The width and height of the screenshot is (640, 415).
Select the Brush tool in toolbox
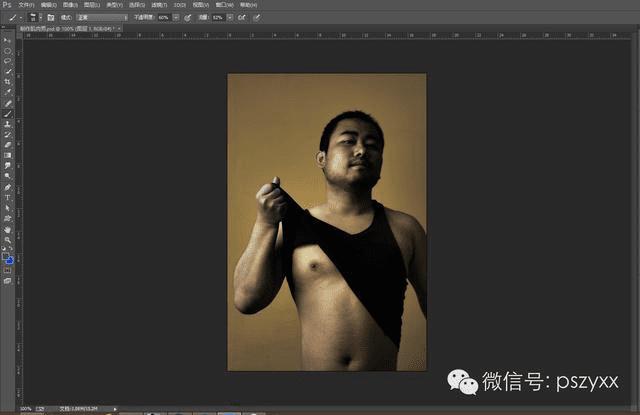pyautogui.click(x=7, y=114)
